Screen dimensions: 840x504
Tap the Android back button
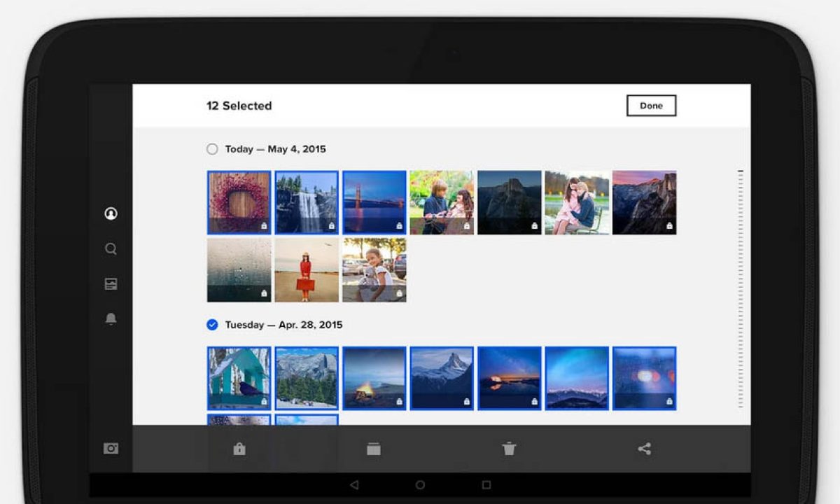[x=354, y=484]
